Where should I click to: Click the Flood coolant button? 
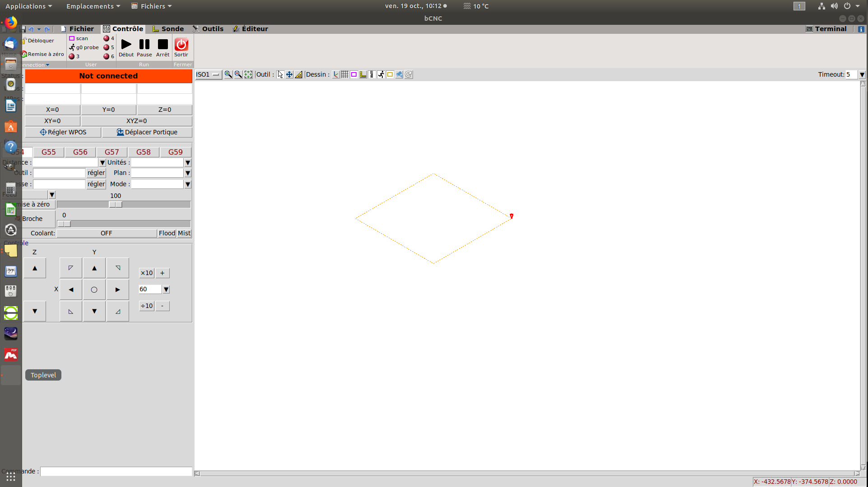coord(167,233)
